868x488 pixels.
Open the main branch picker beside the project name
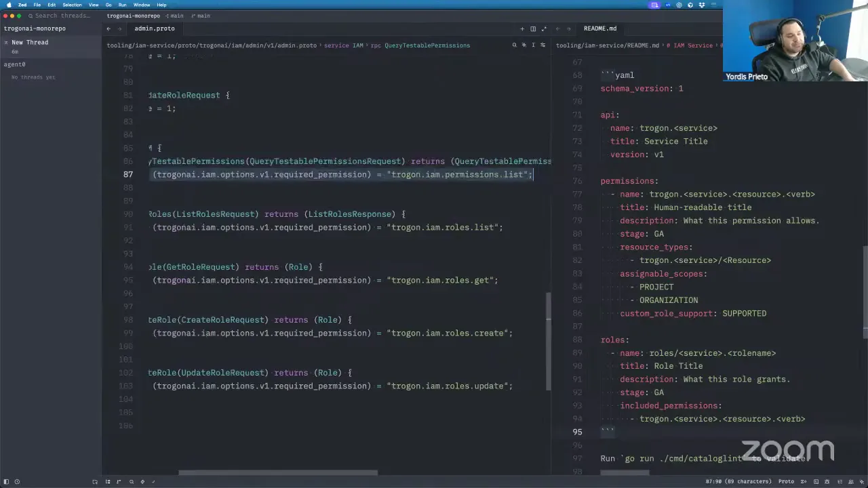pos(175,16)
